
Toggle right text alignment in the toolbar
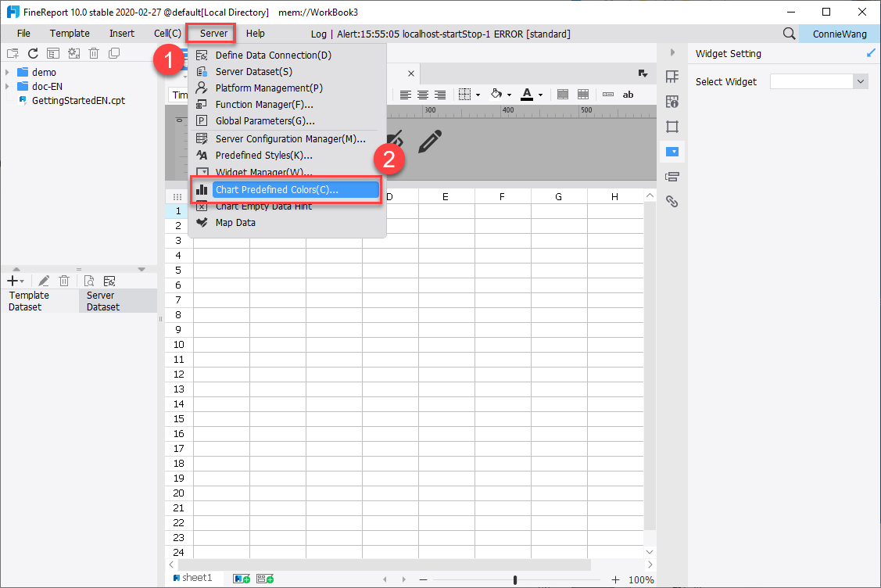tap(439, 94)
